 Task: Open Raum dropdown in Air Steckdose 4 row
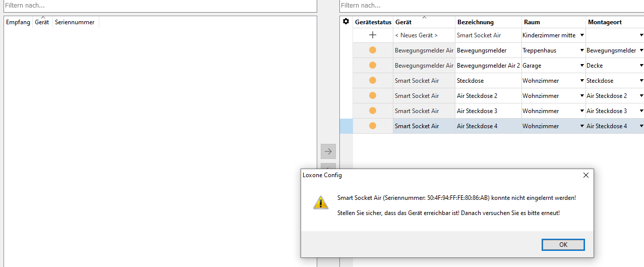tap(582, 126)
